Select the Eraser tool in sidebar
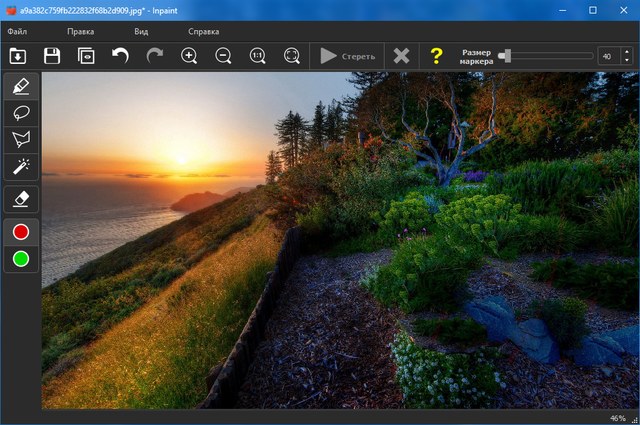The image size is (640, 425). (20, 198)
